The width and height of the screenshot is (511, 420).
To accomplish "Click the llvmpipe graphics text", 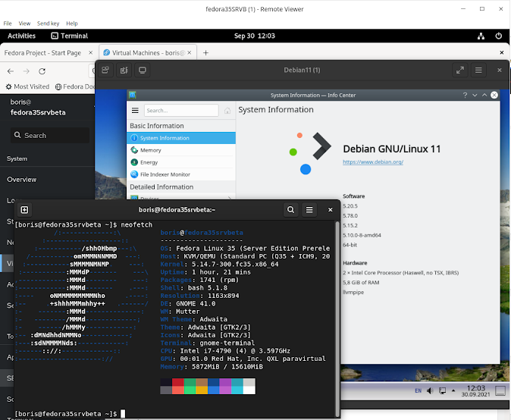I will 353,293.
